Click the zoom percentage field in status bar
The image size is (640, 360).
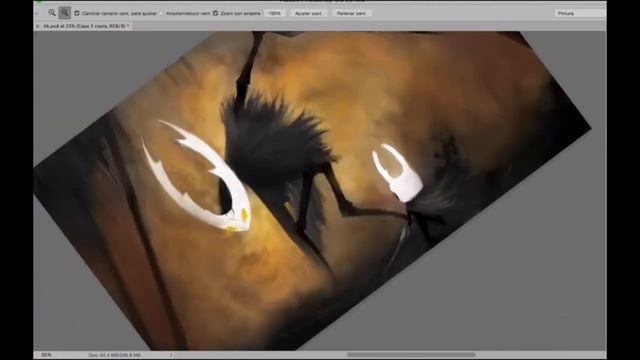pos(47,355)
